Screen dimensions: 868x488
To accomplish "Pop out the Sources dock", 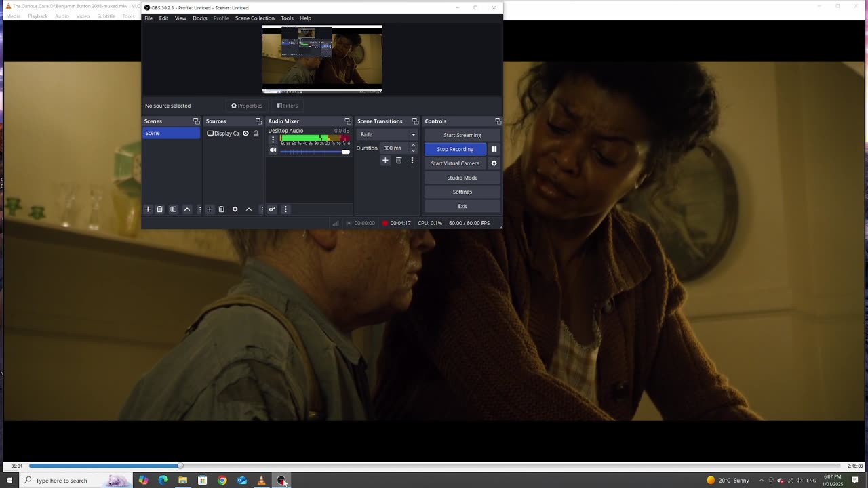I will tap(258, 121).
